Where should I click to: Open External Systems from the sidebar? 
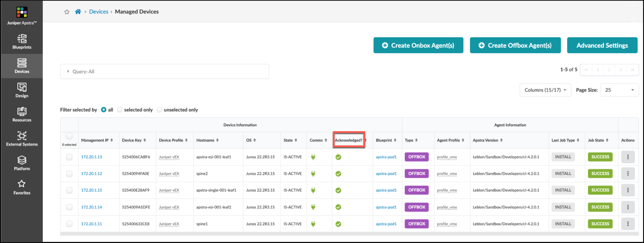coord(22,139)
